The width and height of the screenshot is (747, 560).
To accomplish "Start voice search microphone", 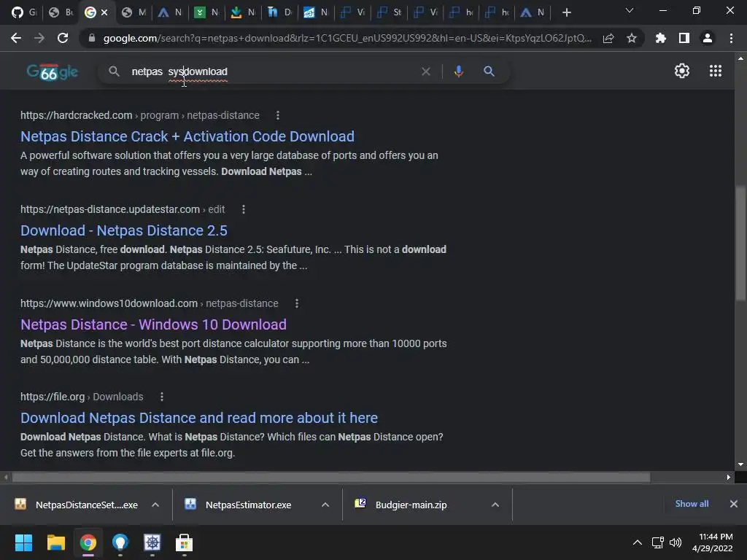I will pos(459,71).
